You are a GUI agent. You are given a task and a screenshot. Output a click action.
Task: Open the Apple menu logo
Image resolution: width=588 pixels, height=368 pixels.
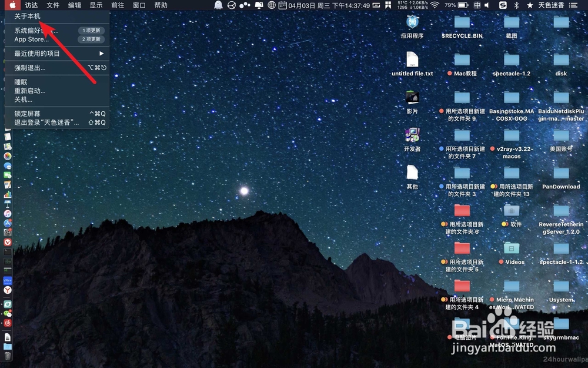pos(12,5)
